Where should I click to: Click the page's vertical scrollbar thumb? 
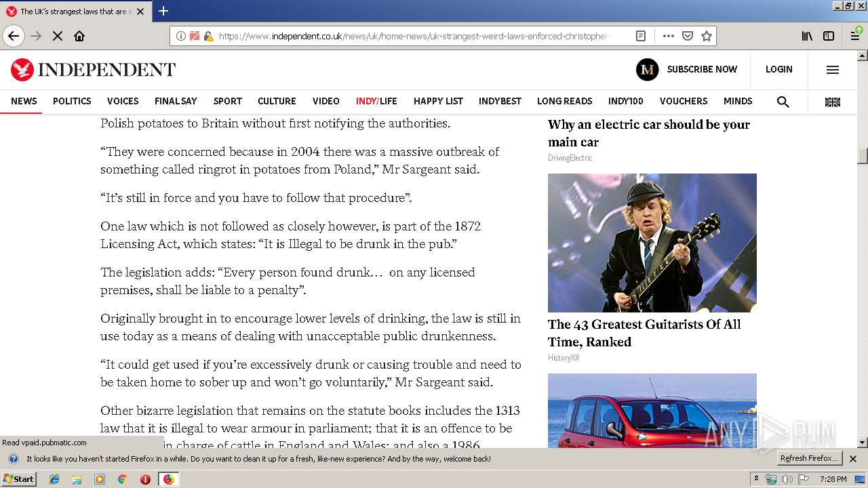(863, 156)
